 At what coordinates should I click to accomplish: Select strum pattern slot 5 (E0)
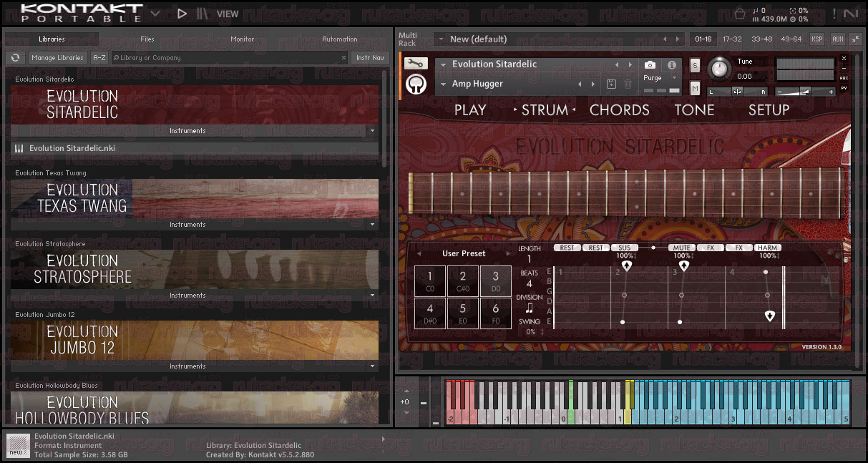point(463,313)
